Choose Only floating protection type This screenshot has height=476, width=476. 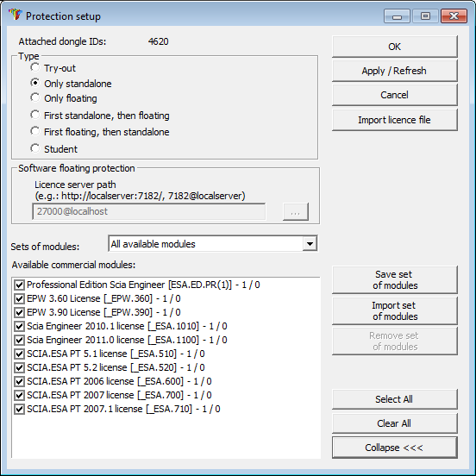pyautogui.click(x=34, y=97)
